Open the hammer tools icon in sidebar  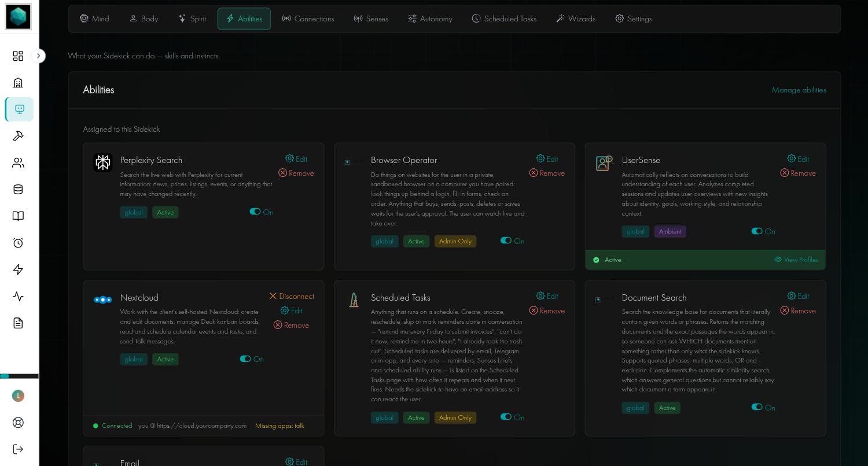(18, 136)
